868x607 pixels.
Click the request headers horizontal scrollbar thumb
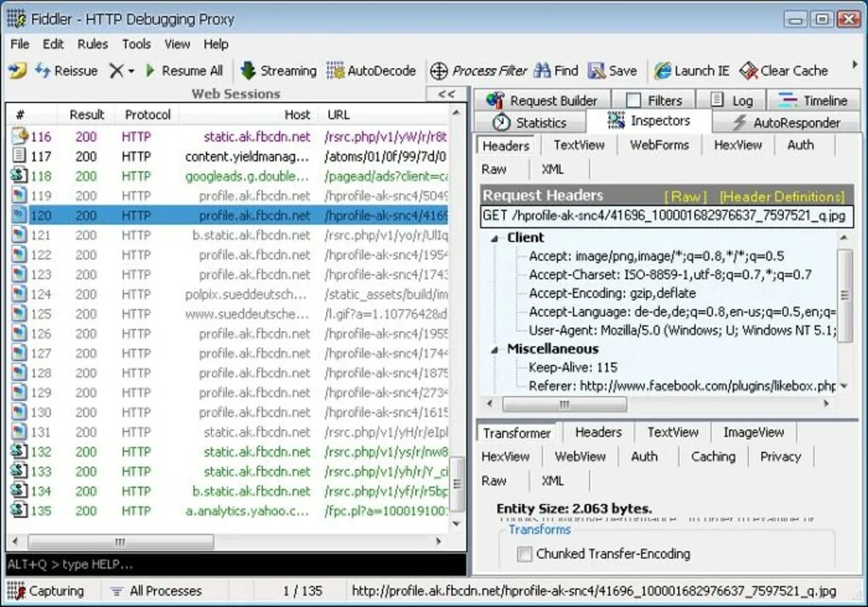point(564,404)
